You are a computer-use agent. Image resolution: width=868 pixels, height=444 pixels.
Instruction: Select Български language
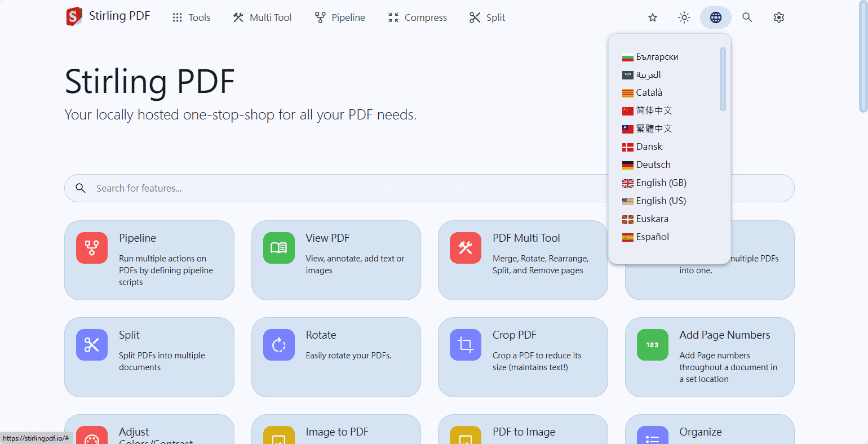pyautogui.click(x=657, y=57)
